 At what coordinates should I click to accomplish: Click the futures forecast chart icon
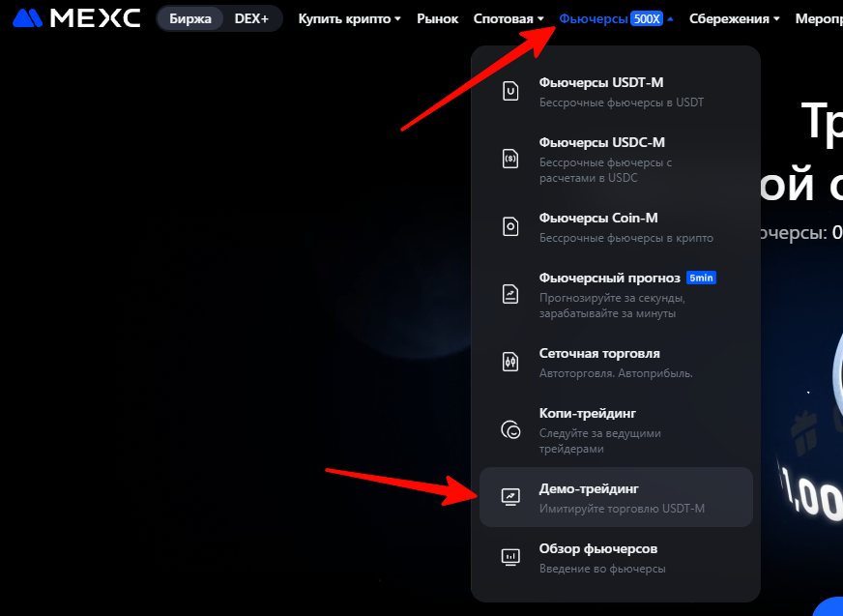(510, 294)
